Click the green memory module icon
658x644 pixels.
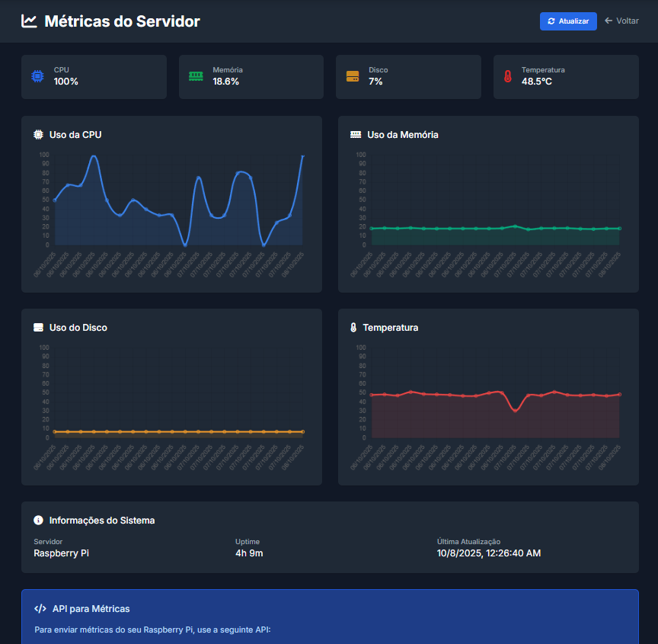pyautogui.click(x=196, y=76)
